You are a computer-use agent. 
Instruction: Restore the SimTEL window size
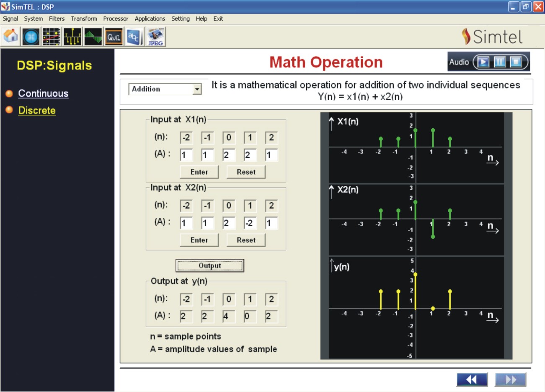(x=526, y=7)
